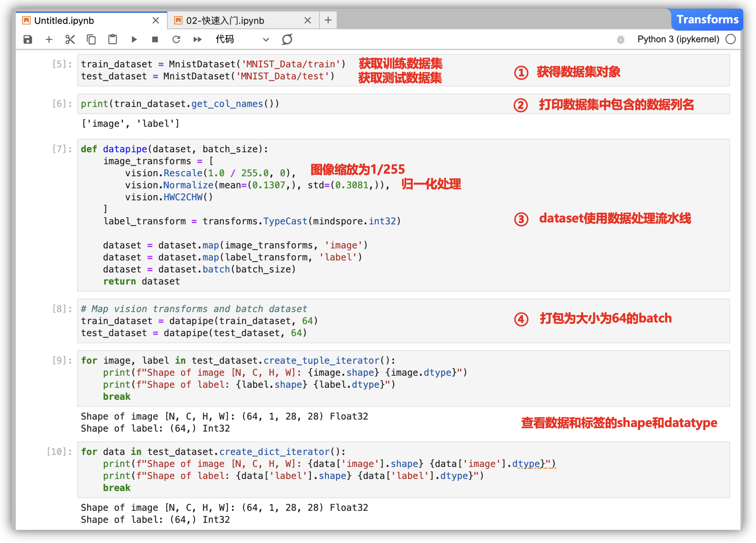Click the Save notebook icon

[28, 39]
